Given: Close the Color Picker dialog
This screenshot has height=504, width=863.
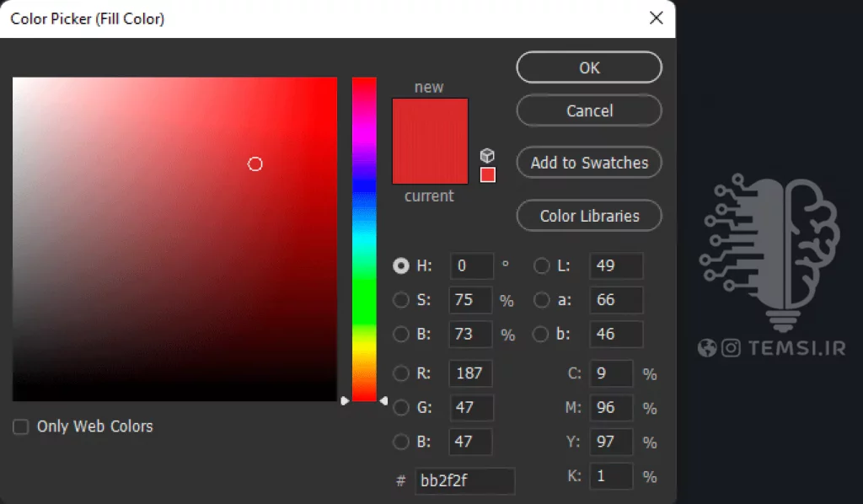Looking at the screenshot, I should [656, 19].
